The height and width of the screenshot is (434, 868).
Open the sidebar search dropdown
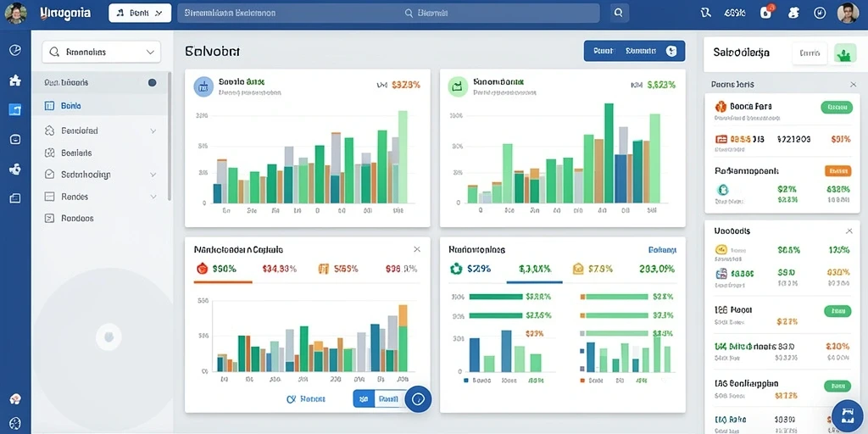click(x=102, y=52)
